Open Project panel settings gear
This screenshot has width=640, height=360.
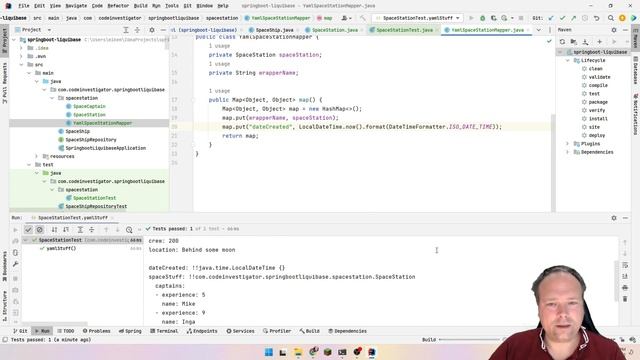pos(151,30)
